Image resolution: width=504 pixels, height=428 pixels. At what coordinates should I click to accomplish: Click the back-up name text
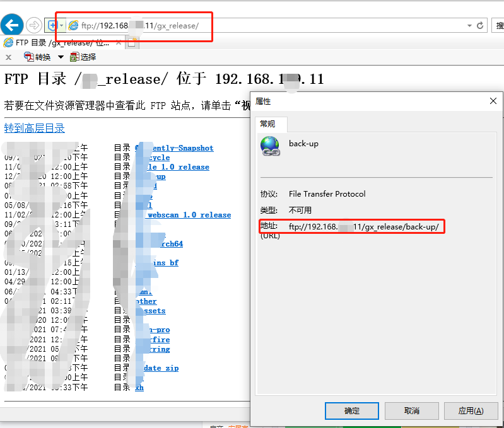point(304,144)
